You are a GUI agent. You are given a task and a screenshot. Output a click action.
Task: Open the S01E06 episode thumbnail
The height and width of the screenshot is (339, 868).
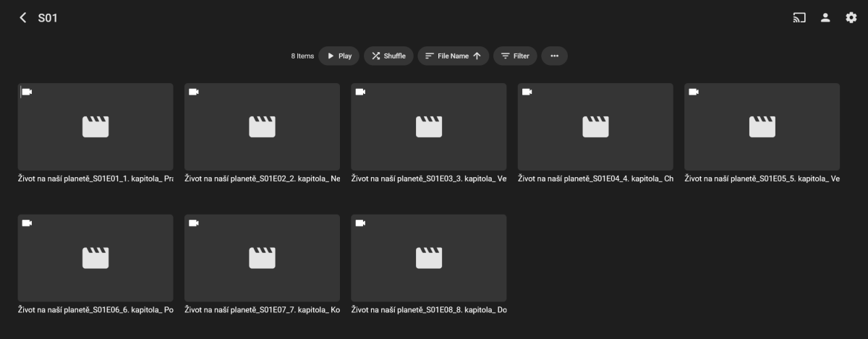pyautogui.click(x=95, y=258)
